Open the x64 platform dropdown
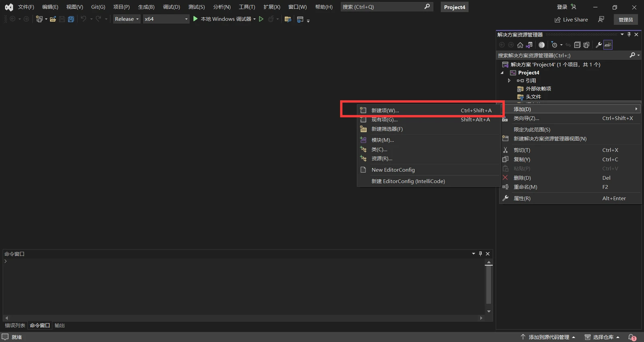 (x=166, y=19)
